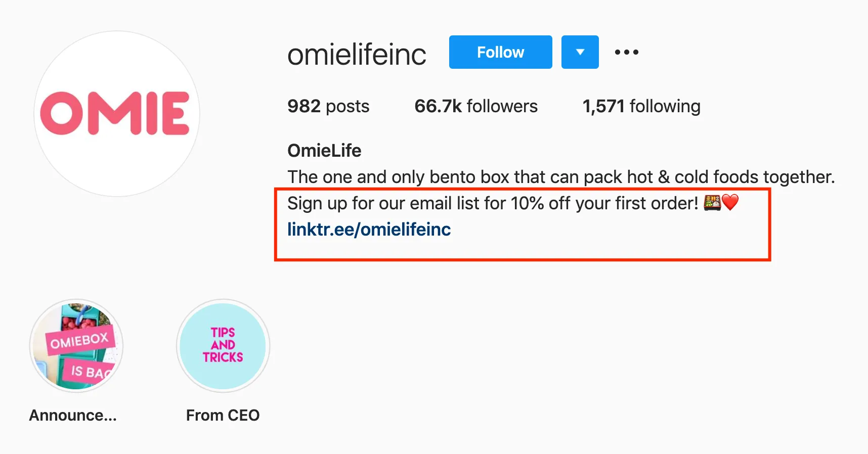Click the OMIE profile picture logo
The height and width of the screenshot is (454, 868).
pos(117,114)
